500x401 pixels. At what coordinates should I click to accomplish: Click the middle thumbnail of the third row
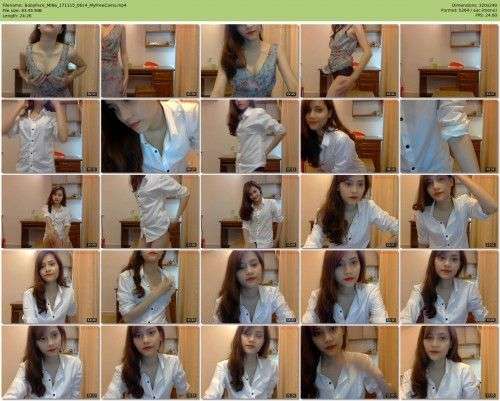(x=250, y=212)
